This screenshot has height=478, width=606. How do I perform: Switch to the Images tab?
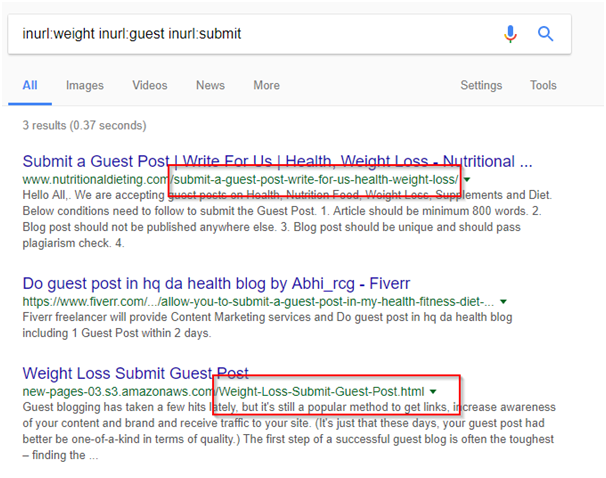[85, 85]
